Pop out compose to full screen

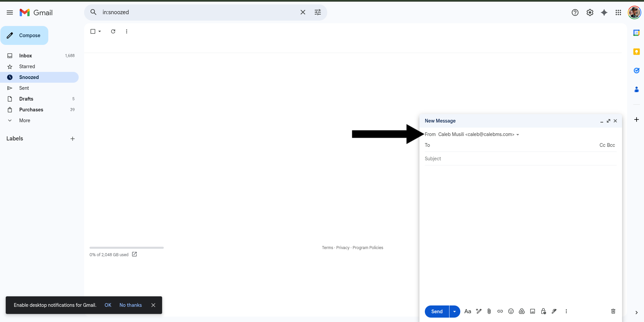coord(609,121)
